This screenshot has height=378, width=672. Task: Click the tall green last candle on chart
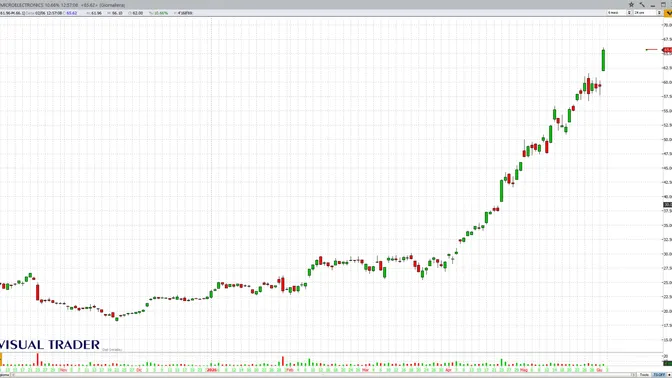coord(603,60)
